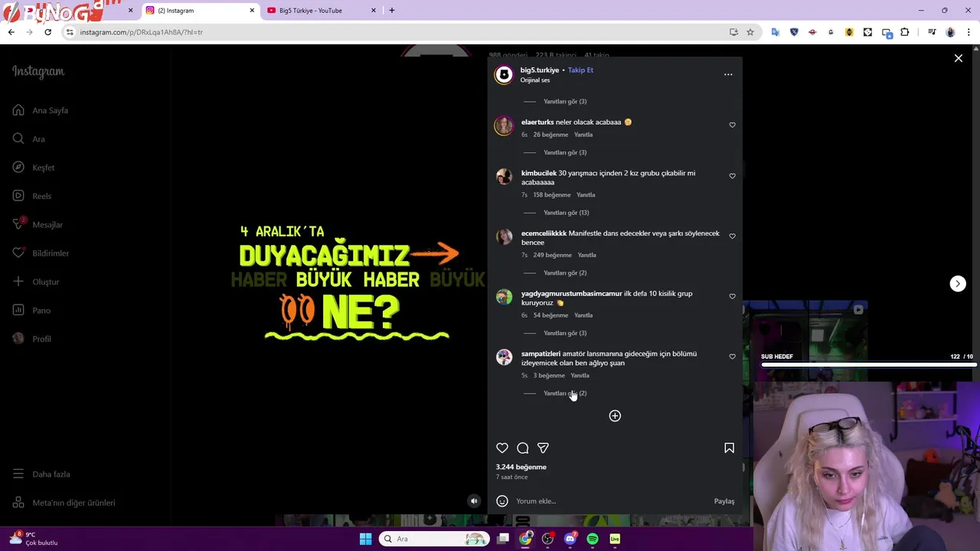Click the comment bubble icon
This screenshot has width=980, height=551.
pyautogui.click(x=523, y=448)
